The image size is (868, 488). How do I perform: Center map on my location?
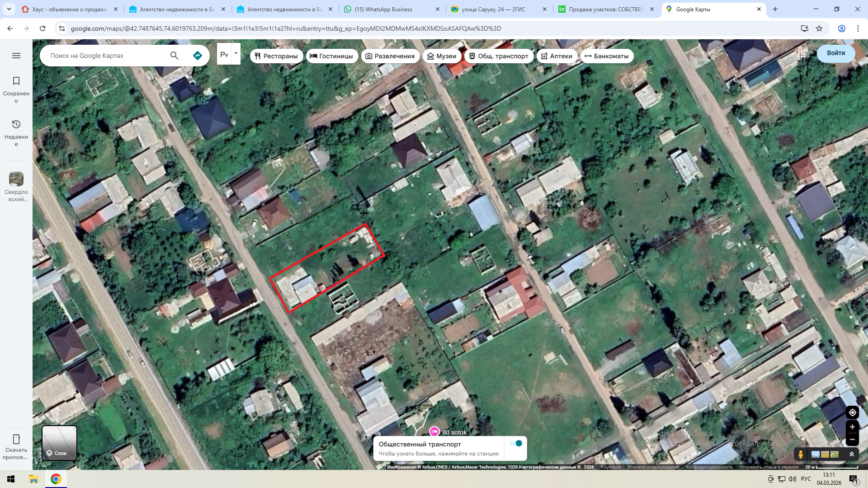coord(852,413)
